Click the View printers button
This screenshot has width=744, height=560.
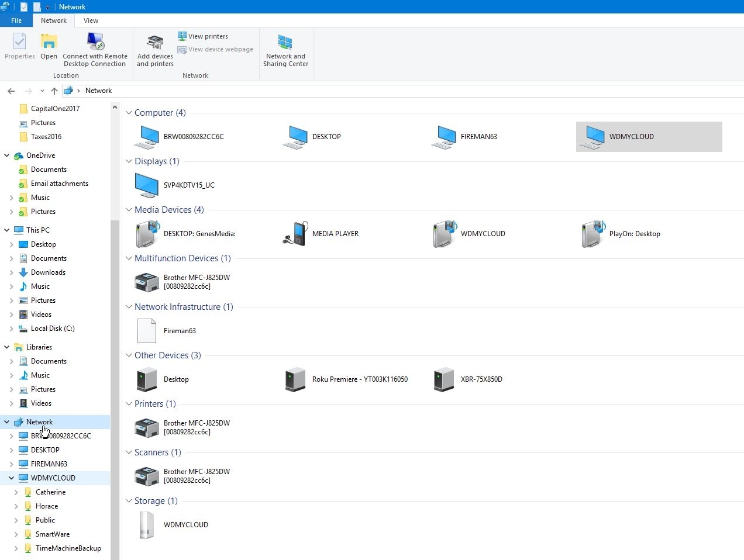pos(203,36)
